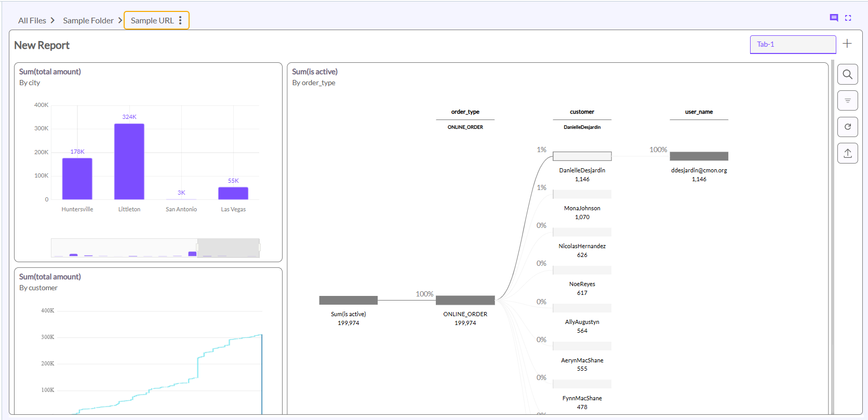Select the Huntersville bar in city chart
The image size is (868, 420).
[77, 179]
